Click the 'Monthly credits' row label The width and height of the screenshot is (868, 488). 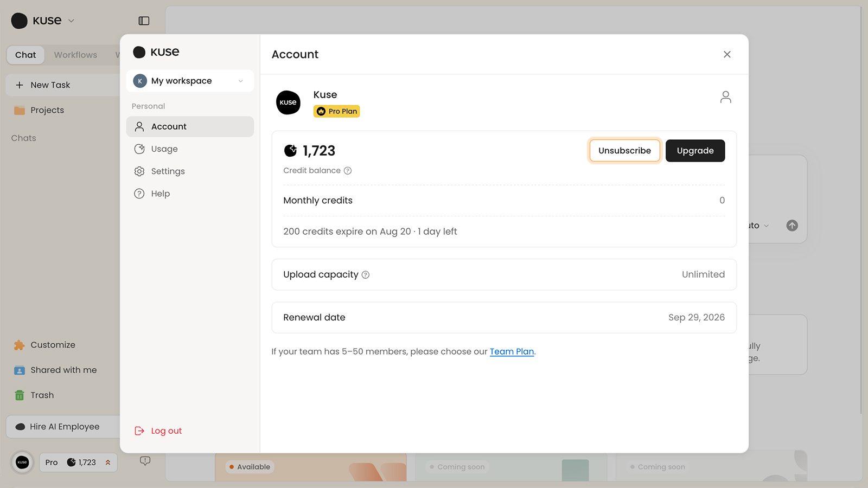[x=318, y=201]
